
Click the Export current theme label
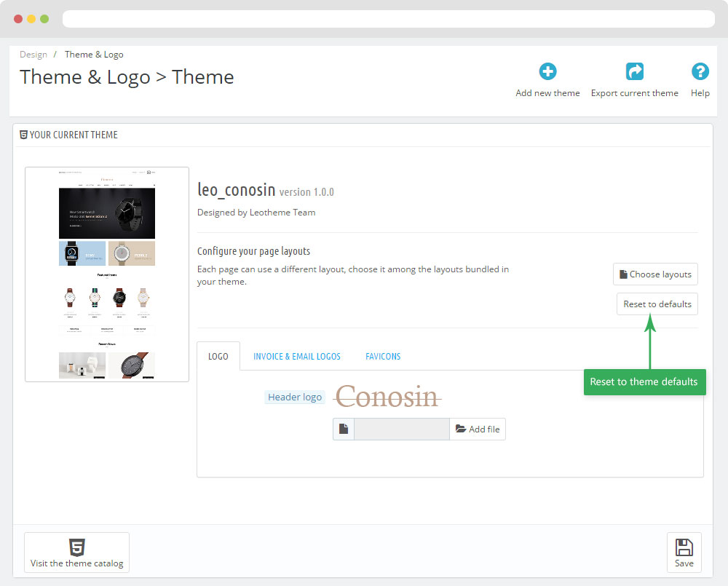click(634, 93)
